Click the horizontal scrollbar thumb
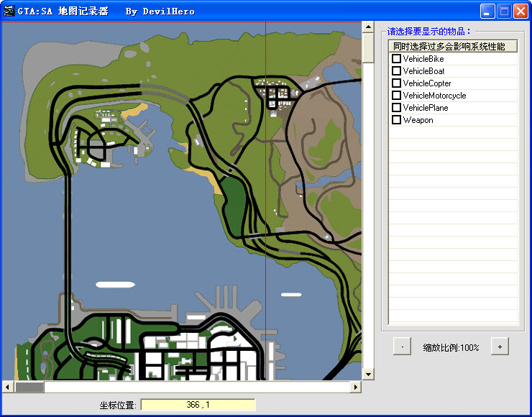Image resolution: width=532 pixels, height=417 pixels. point(29,387)
